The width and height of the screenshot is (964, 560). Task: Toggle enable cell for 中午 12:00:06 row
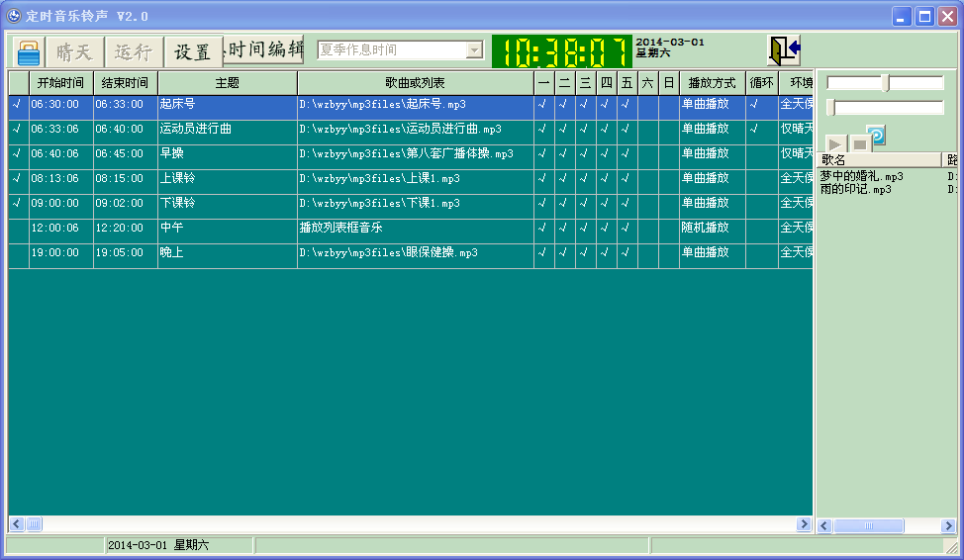click(19, 229)
